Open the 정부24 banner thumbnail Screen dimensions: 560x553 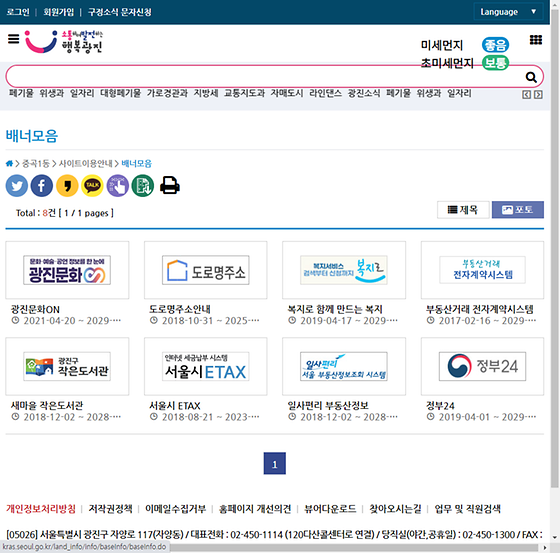[482, 367]
